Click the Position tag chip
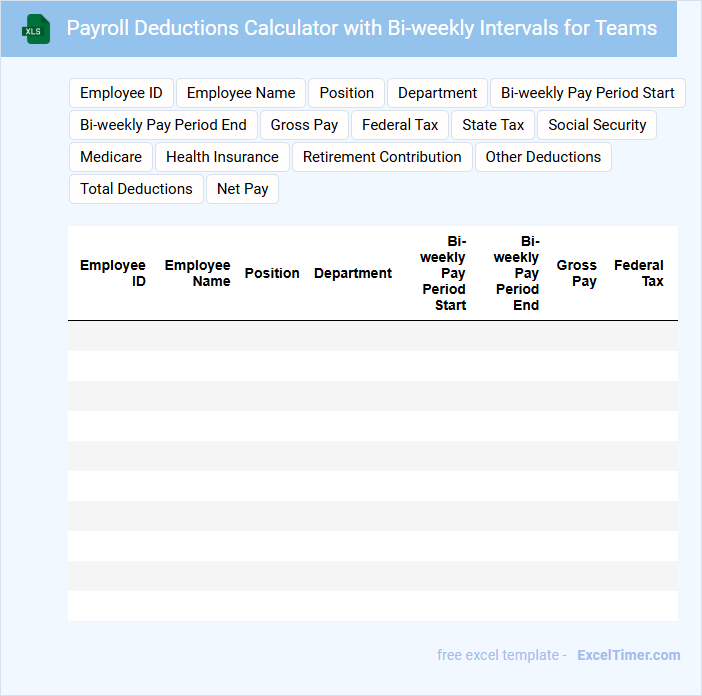702x696 pixels. click(346, 93)
